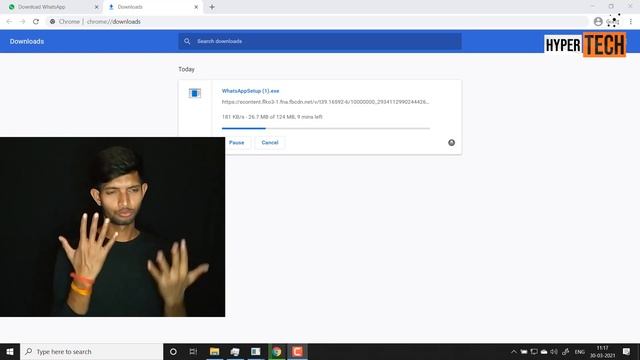This screenshot has width=640, height=360.
Task: Close the Download WhatsApp tab
Action: click(97, 7)
